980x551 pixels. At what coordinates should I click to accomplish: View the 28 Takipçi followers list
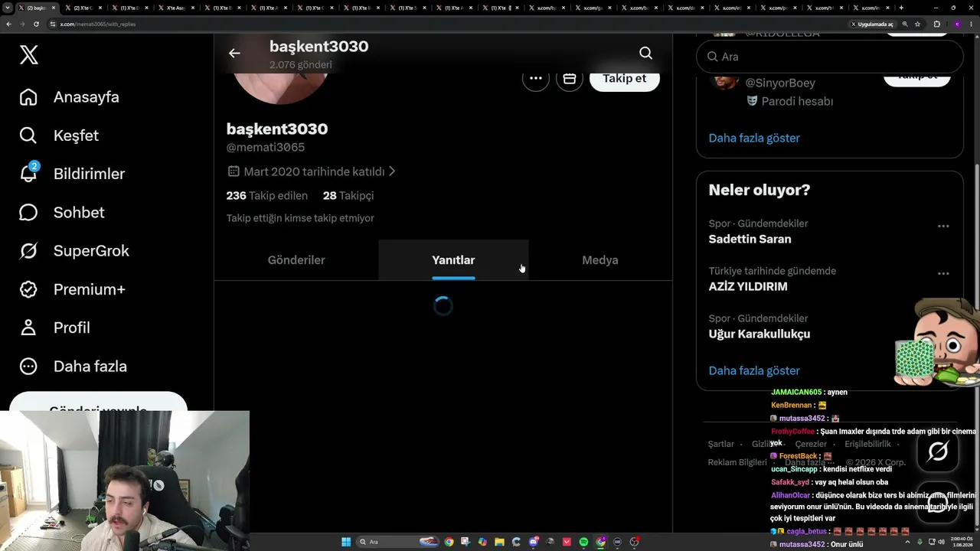click(x=348, y=195)
